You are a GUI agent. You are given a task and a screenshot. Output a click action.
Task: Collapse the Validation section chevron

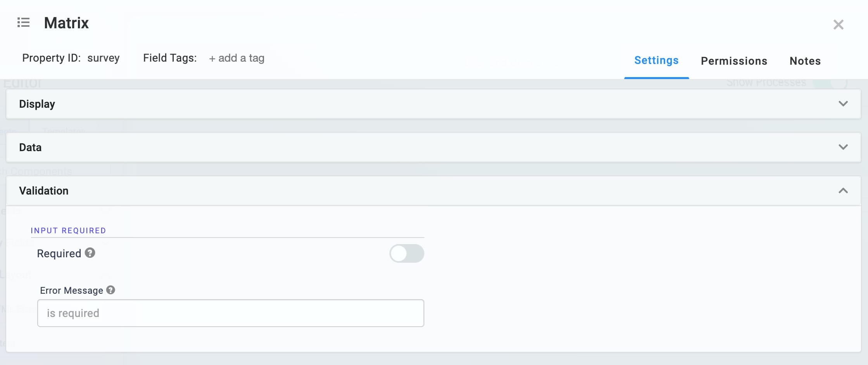pyautogui.click(x=843, y=191)
